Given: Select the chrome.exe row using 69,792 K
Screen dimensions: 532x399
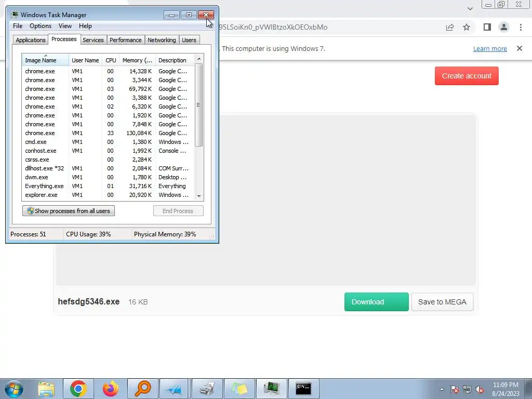Looking at the screenshot, I should pyautogui.click(x=109, y=89).
